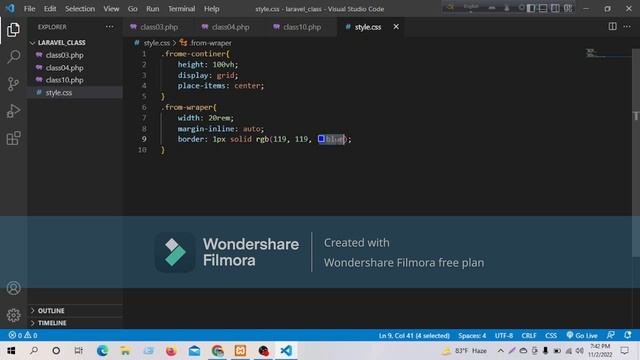Close the style.css tab

tap(396, 27)
